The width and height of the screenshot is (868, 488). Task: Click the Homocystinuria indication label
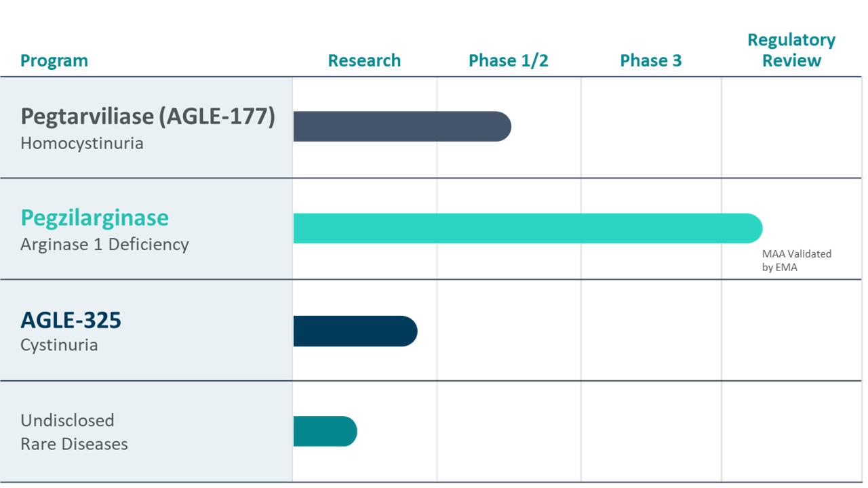coord(82,143)
